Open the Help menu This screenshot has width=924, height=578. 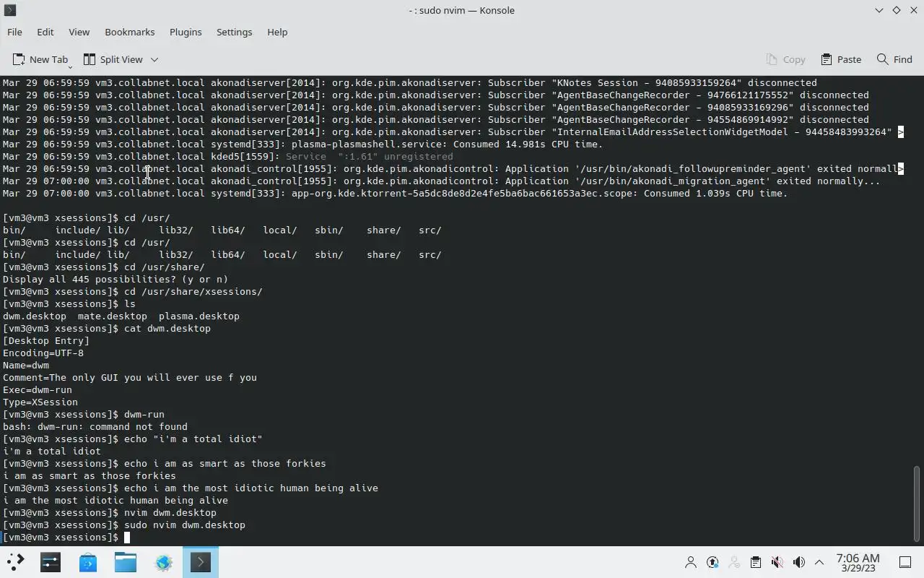pos(277,32)
